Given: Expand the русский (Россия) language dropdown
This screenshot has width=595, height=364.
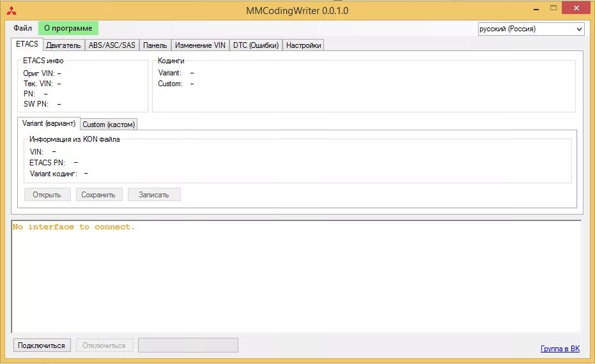Looking at the screenshot, I should pyautogui.click(x=531, y=29).
